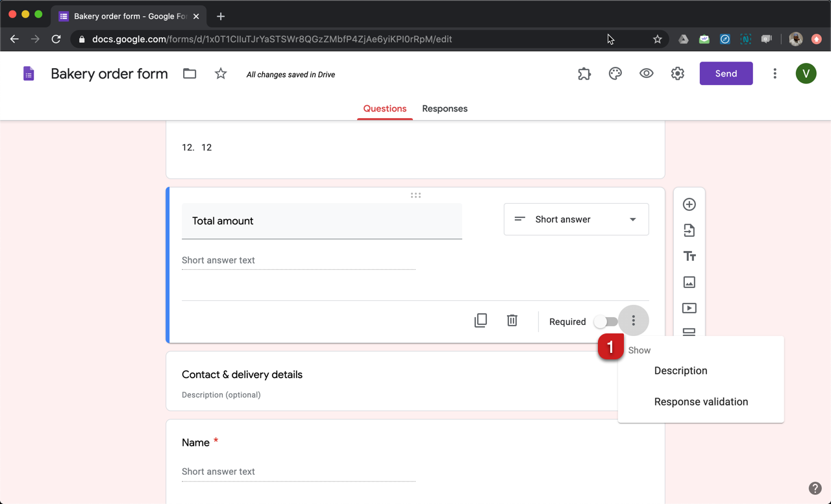The width and height of the screenshot is (831, 504).
Task: Duplicate the Total amount question
Action: click(480, 320)
